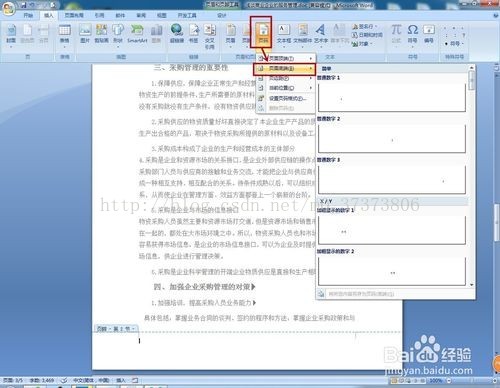Viewport: 500px width, 388px height.
Task: Open the Header (页眉) button
Action: tap(230, 35)
